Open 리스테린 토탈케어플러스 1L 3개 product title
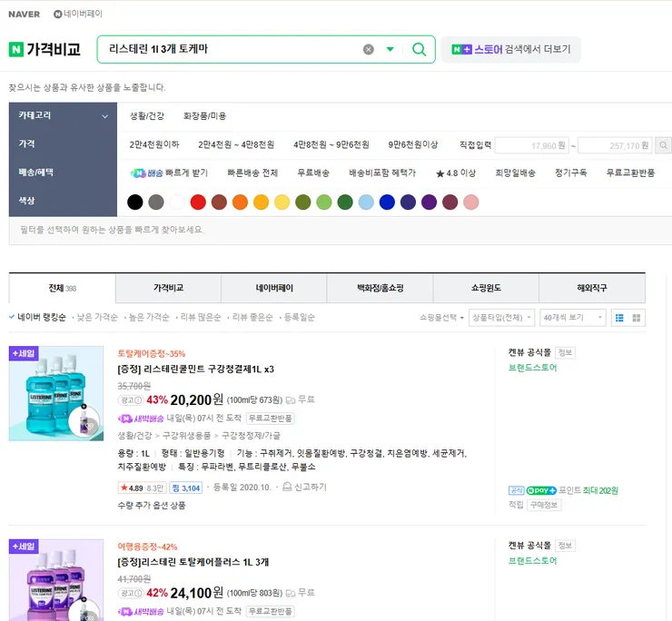 pyautogui.click(x=193, y=562)
